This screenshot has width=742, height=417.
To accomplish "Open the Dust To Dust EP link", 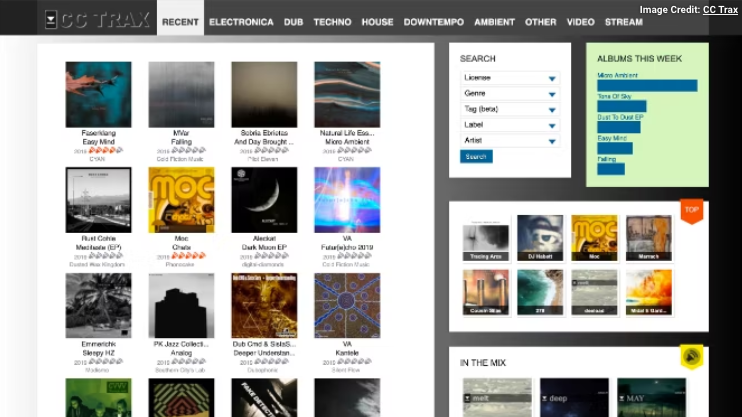I will (620, 117).
